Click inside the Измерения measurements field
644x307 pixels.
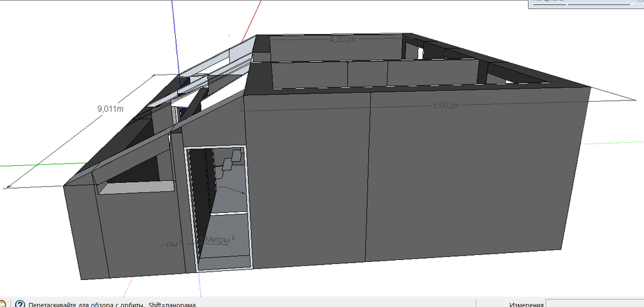594,304
